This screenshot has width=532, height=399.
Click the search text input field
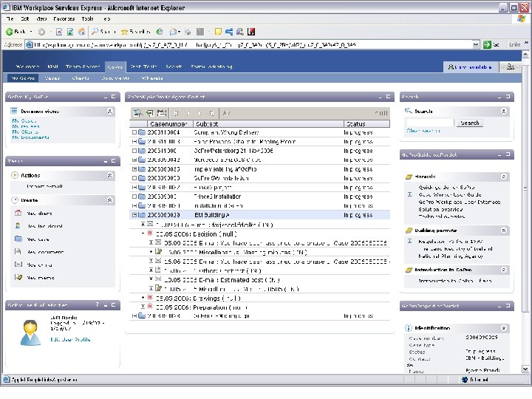430,123
